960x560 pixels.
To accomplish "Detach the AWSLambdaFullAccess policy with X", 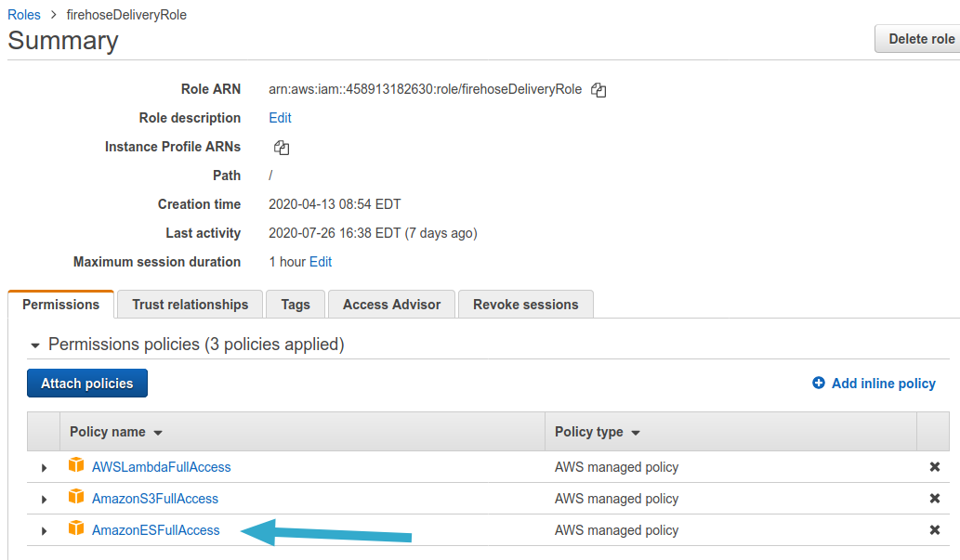I will 934,467.
